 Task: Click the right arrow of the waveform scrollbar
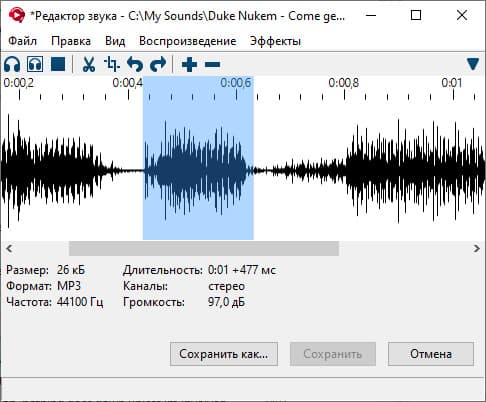point(477,248)
